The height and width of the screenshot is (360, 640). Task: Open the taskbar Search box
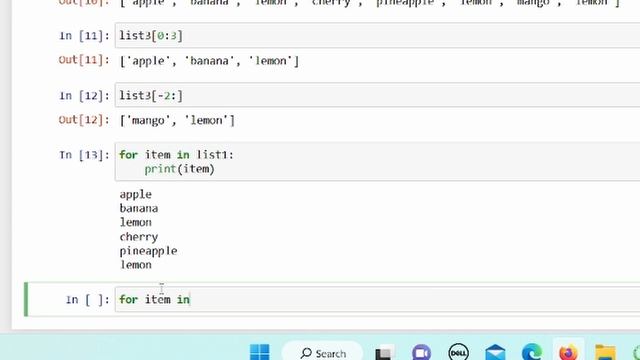[x=322, y=353]
